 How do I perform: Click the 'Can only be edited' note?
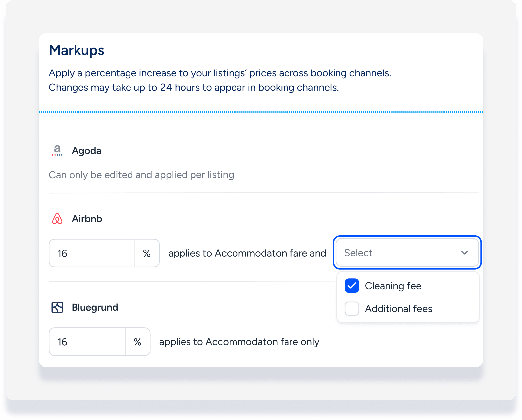click(x=141, y=175)
